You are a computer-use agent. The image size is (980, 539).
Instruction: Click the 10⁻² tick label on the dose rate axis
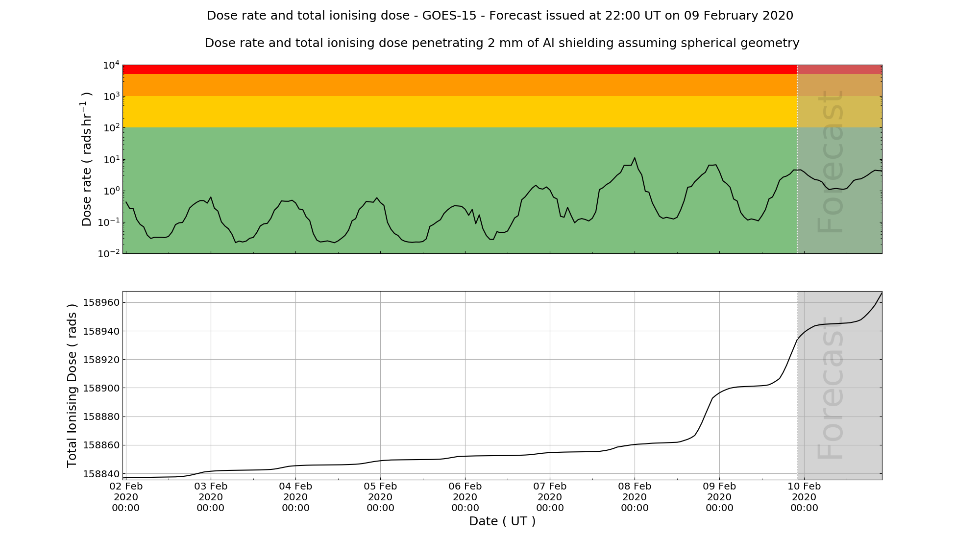pyautogui.click(x=109, y=254)
